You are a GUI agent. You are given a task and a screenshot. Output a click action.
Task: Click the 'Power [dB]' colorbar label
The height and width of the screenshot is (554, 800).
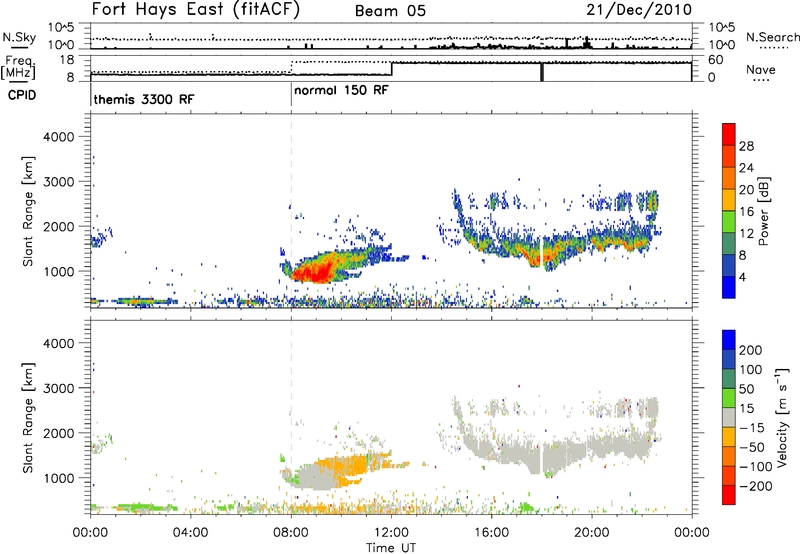click(x=763, y=211)
